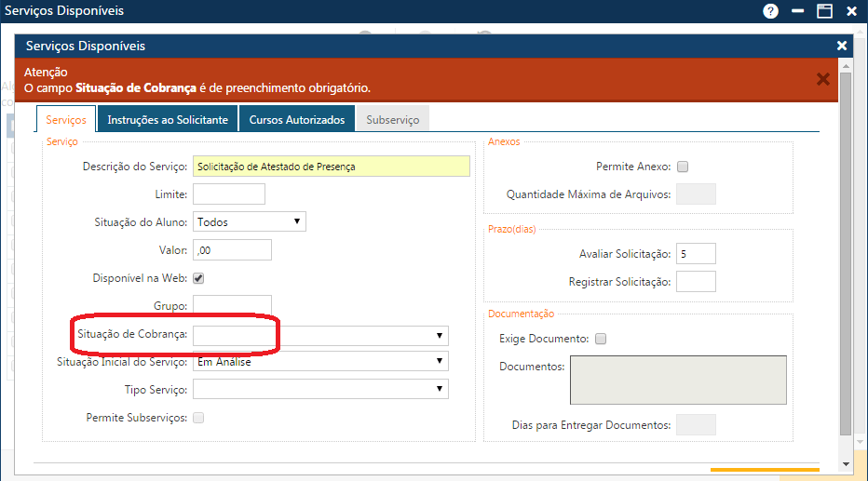Focus the Avaliar Solicitação days field
868x481 pixels.
coord(696,254)
